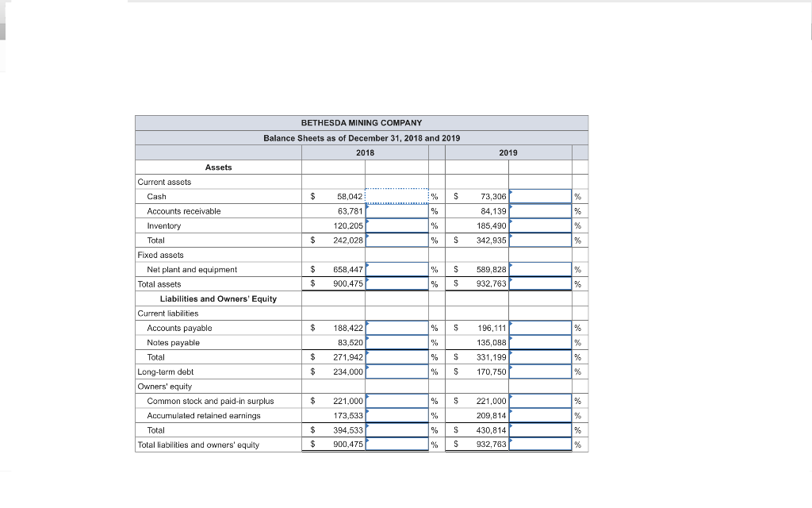Image resolution: width=812 pixels, height=508 pixels.
Task: Click 2019 retained earnings value 209,814
Action: [492, 415]
